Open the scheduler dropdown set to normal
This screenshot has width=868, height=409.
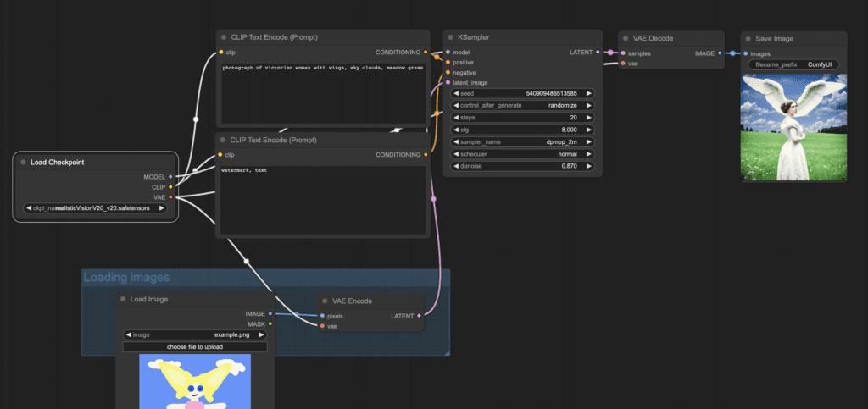pos(523,154)
